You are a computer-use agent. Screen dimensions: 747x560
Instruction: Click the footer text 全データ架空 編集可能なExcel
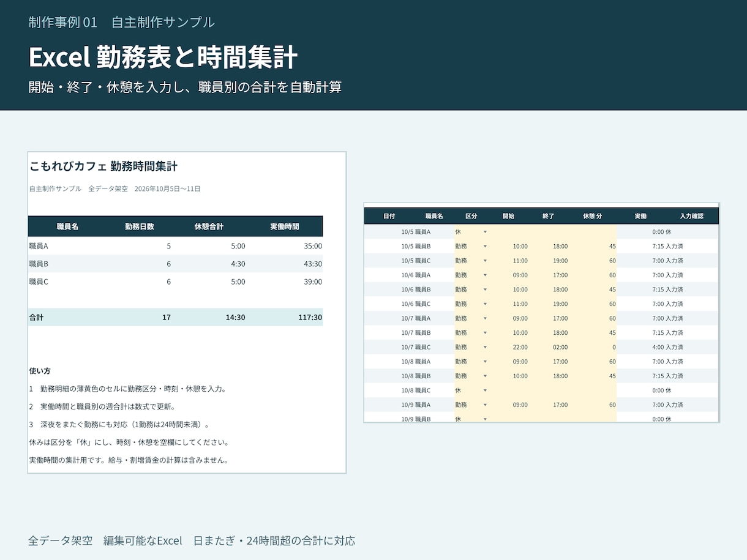[105, 540]
